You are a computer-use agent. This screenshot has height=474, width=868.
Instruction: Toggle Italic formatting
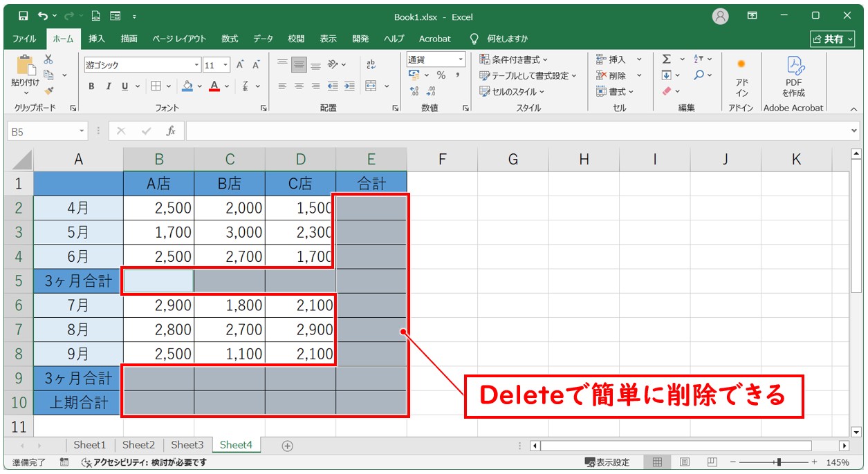(108, 86)
